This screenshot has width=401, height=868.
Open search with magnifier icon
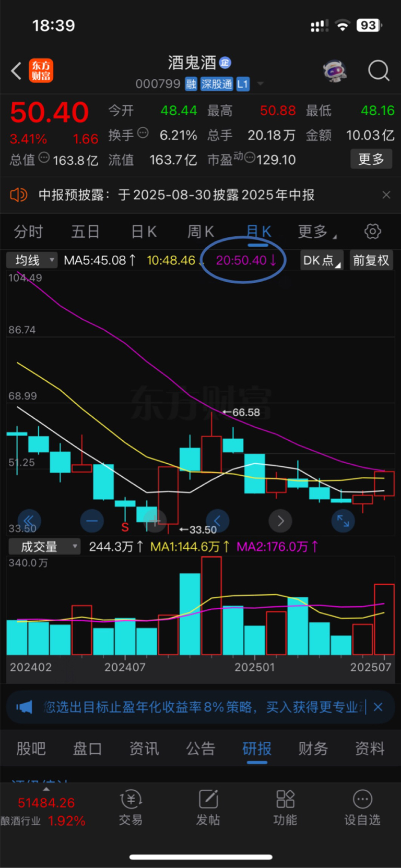point(379,70)
